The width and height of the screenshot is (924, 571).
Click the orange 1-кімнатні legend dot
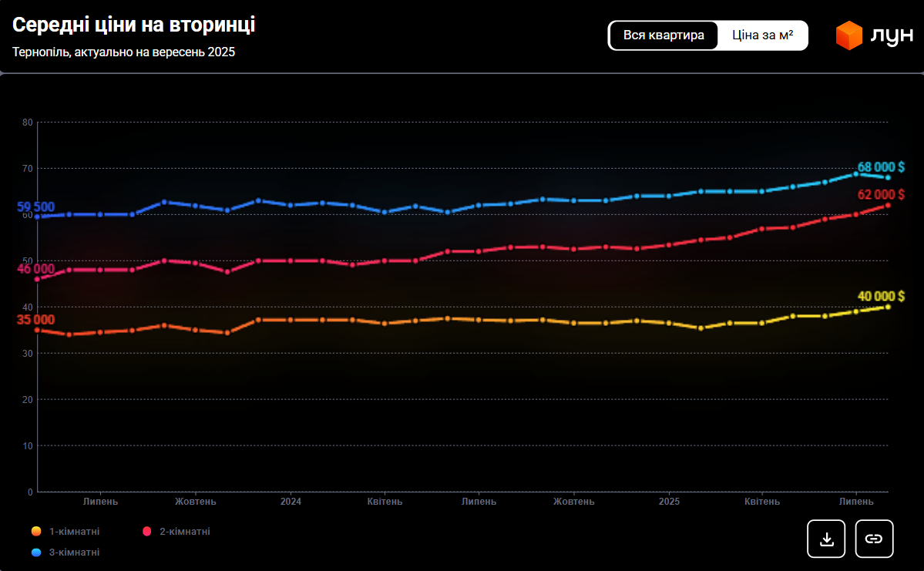[36, 532]
